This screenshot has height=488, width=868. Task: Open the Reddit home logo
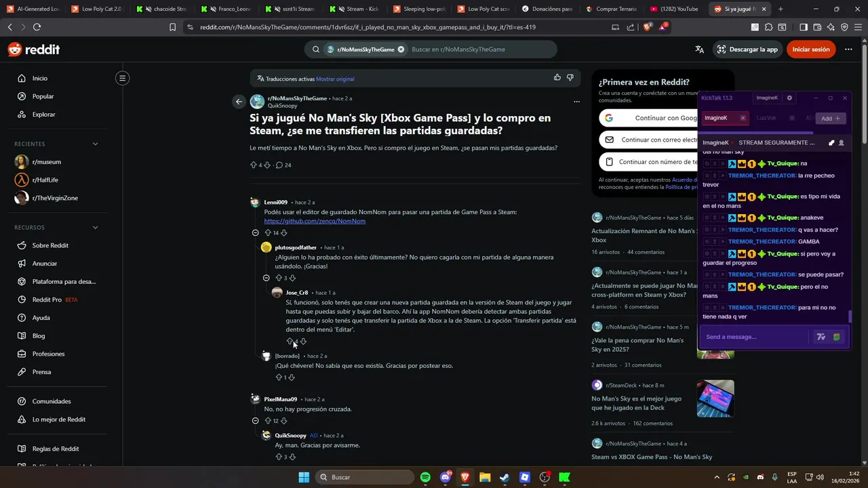34,49
